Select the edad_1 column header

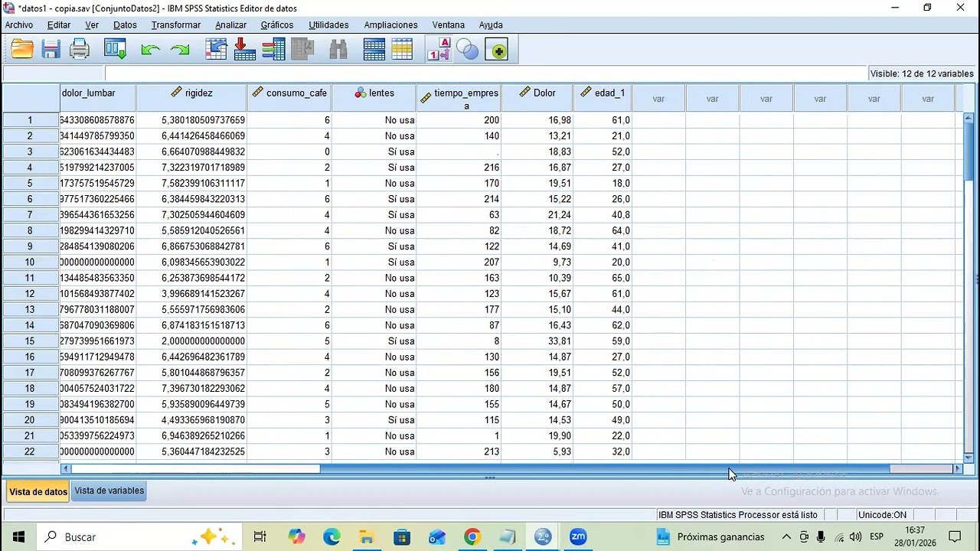click(602, 98)
